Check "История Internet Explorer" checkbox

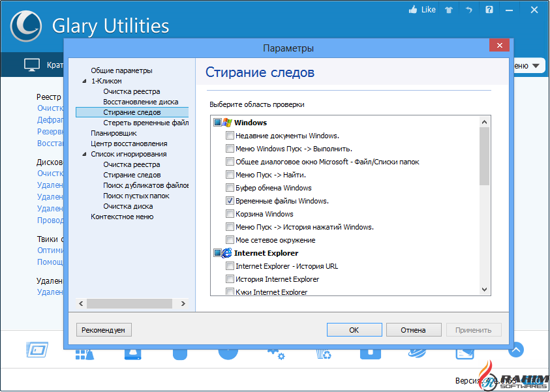point(230,279)
